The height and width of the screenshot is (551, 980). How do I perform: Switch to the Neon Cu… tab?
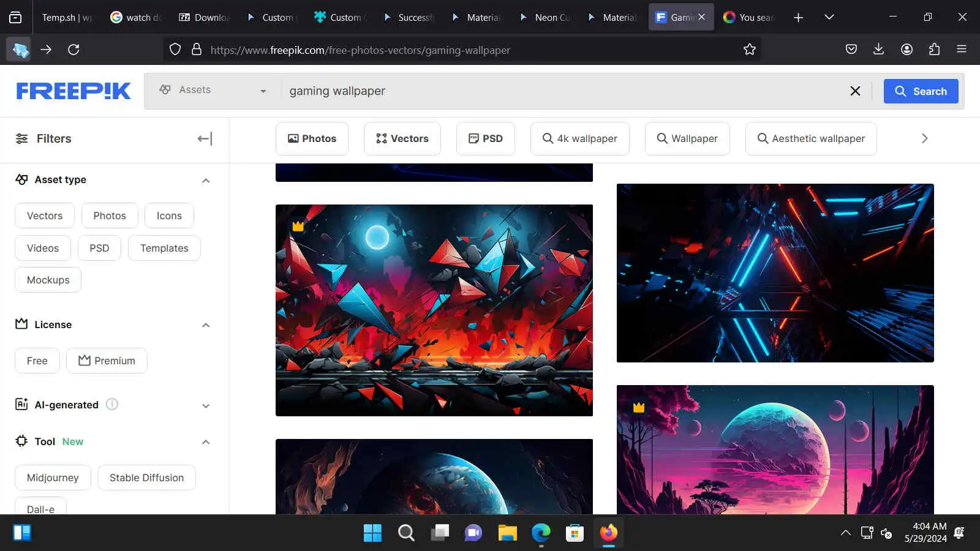[545, 18]
